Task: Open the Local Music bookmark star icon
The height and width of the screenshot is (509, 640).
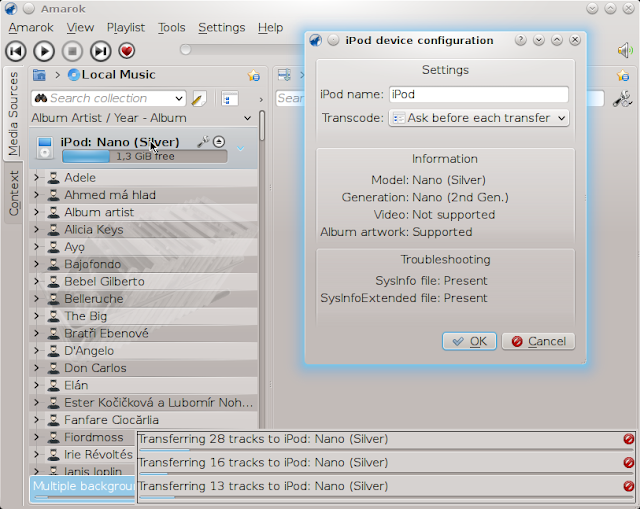Action: click(x=253, y=76)
